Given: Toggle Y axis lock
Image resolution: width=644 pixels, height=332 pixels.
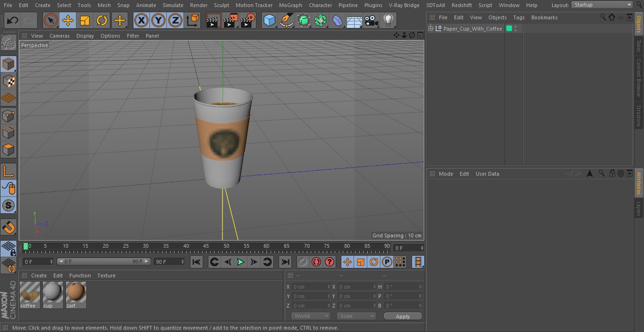Looking at the screenshot, I should [158, 20].
